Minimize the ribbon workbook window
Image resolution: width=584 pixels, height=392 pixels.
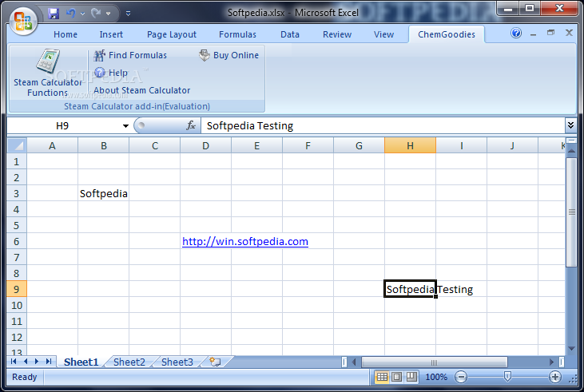[534, 34]
